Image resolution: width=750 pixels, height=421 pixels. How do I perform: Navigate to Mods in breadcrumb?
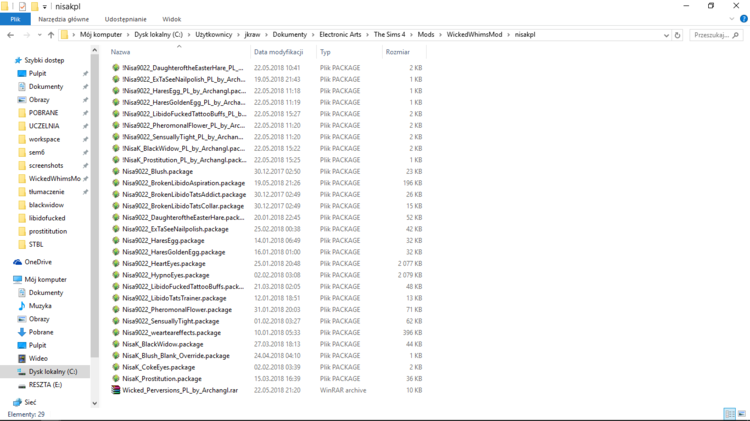click(426, 34)
